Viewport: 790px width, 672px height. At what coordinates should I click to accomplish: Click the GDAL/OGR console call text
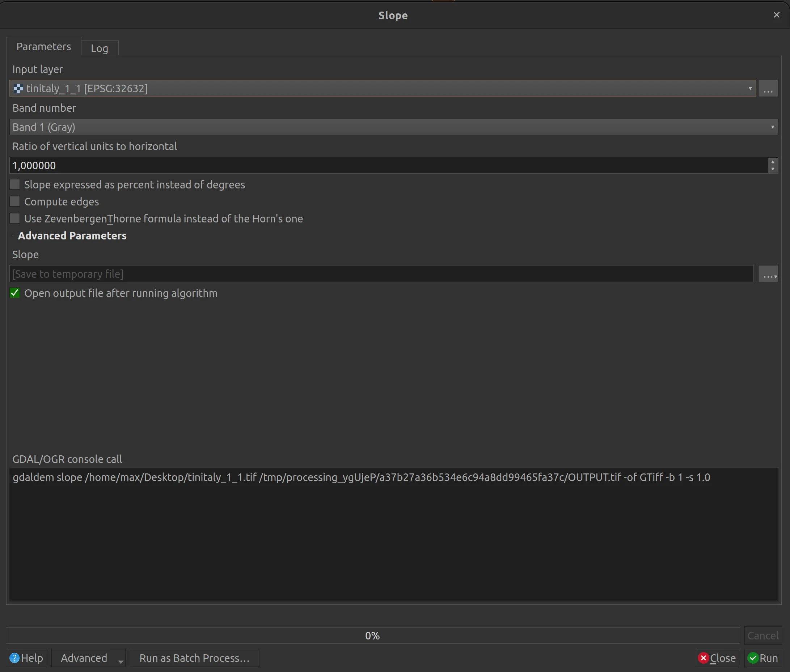(x=361, y=477)
